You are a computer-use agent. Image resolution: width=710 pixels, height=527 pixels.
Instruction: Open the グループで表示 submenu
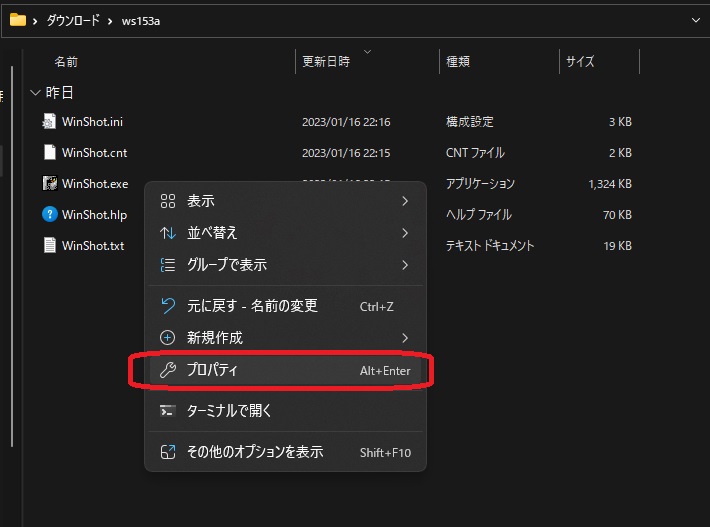point(285,265)
